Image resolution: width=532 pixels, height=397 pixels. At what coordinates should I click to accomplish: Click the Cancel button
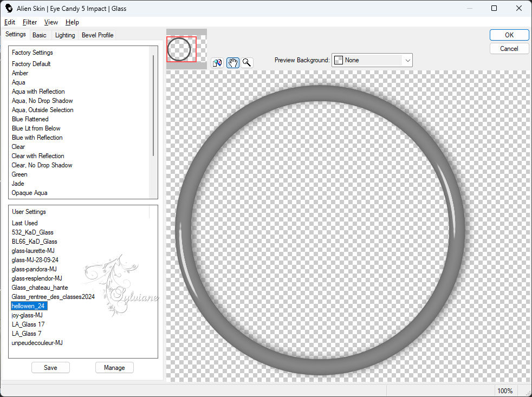(x=509, y=49)
